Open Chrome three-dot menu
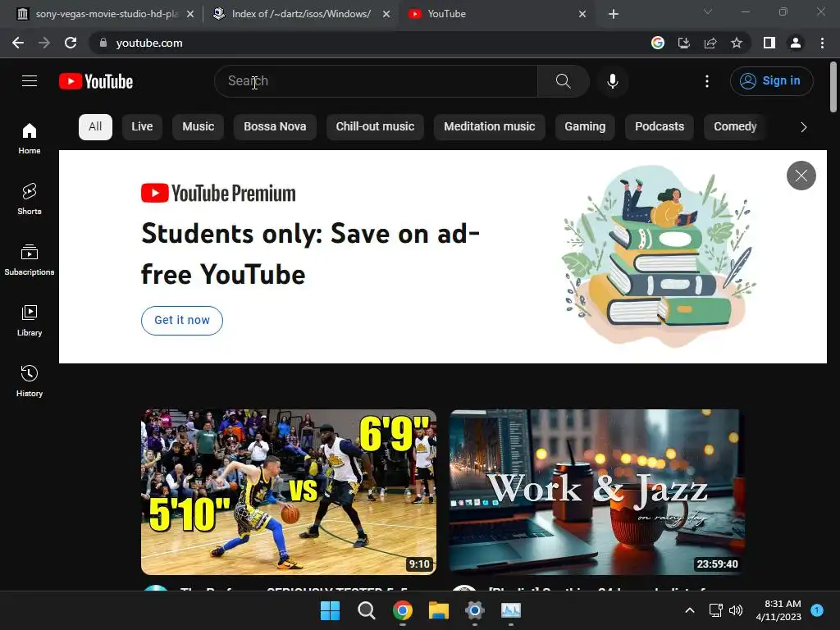 [x=822, y=43]
